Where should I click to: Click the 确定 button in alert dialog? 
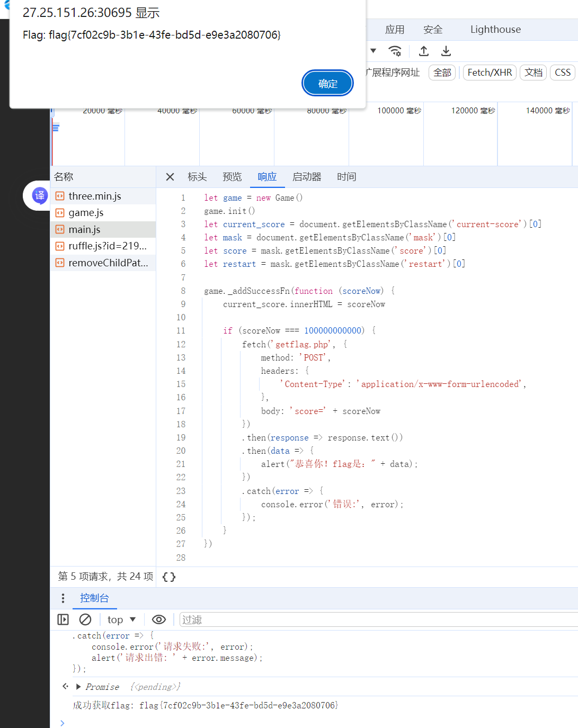[x=327, y=83]
